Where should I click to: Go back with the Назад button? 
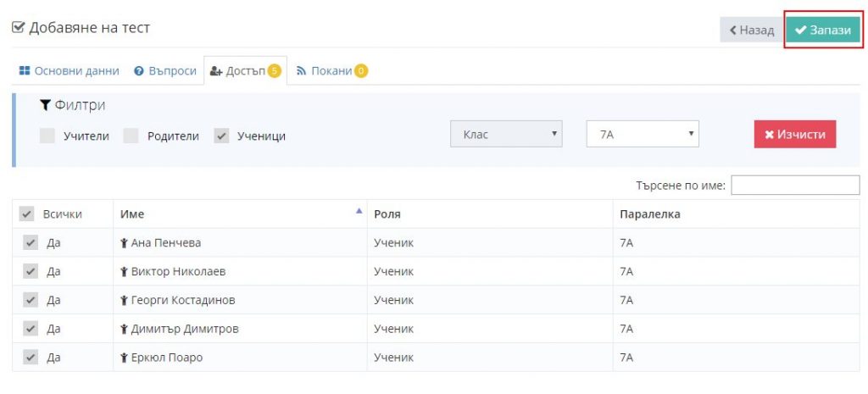pos(752,30)
